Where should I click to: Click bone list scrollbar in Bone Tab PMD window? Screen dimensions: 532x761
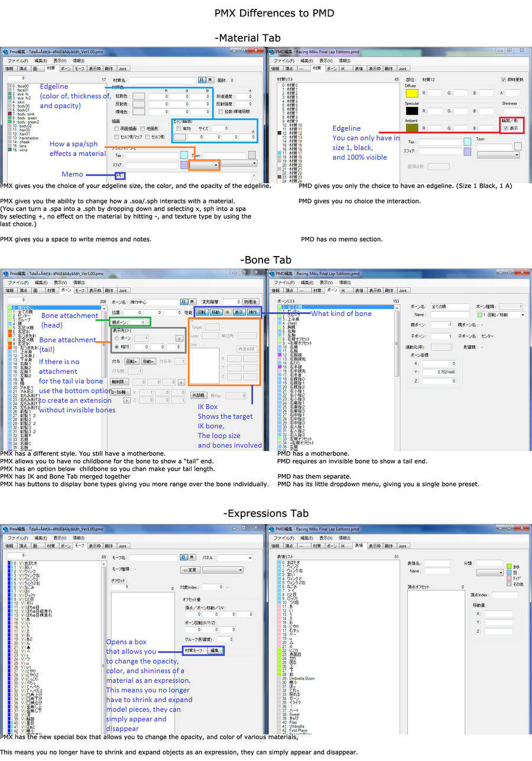pos(396,377)
